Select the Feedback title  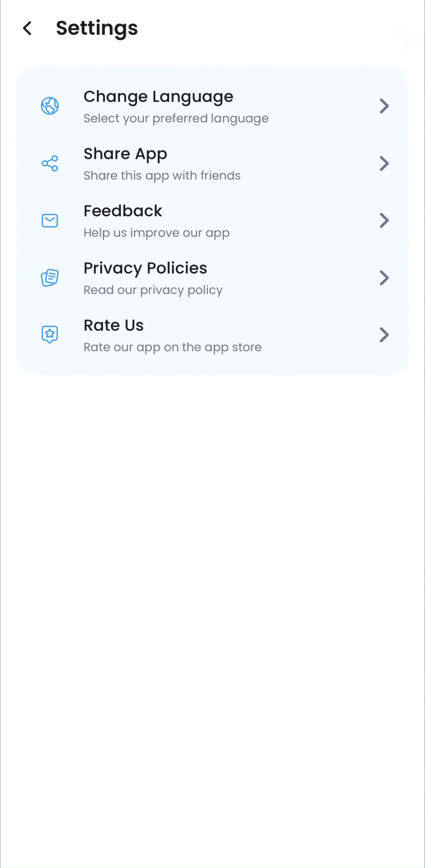coord(123,211)
